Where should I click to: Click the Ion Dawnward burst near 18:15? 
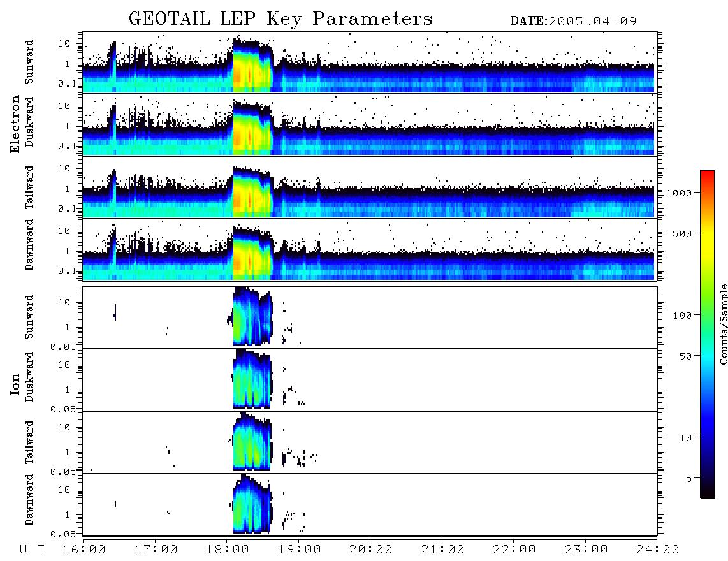(x=252, y=504)
